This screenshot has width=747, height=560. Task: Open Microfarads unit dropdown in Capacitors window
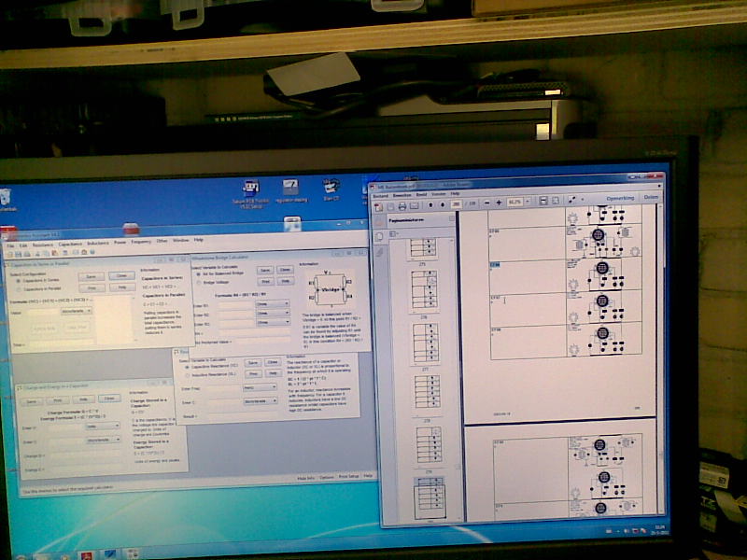pyautogui.click(x=77, y=311)
